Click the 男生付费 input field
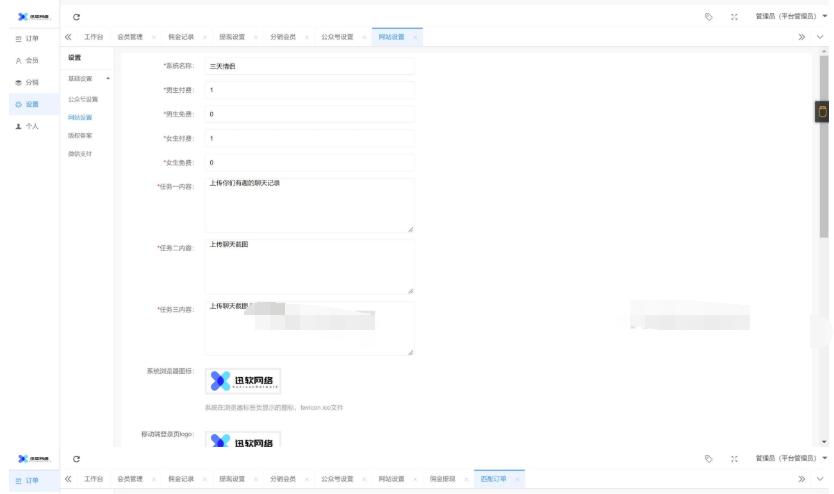 310,90
